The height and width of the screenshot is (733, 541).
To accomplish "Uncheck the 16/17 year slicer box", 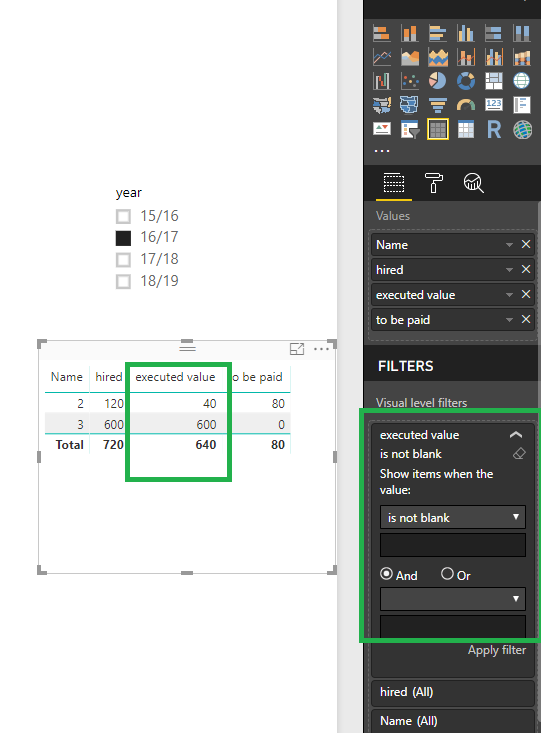I will click(x=123, y=238).
